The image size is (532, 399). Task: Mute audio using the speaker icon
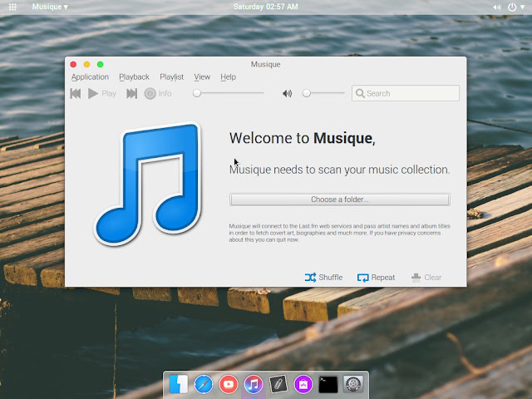tap(287, 93)
